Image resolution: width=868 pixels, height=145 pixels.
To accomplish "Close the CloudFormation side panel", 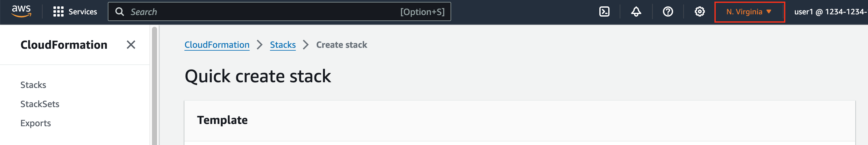I will coord(131,45).
